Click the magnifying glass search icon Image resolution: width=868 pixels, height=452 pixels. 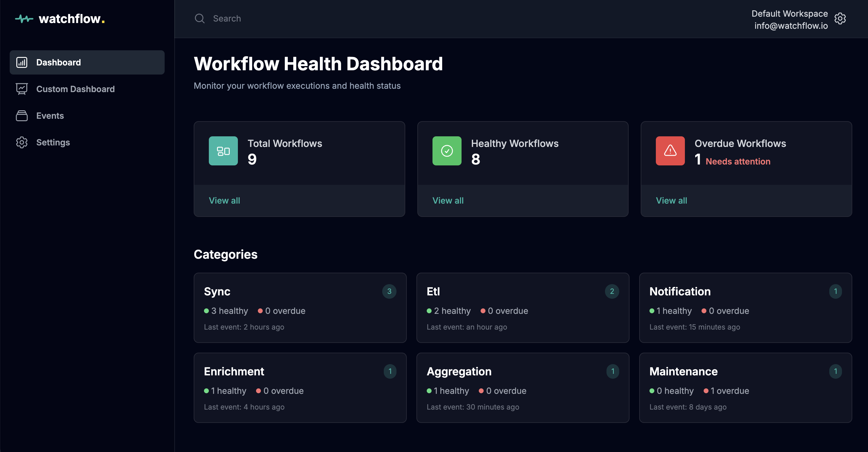199,18
